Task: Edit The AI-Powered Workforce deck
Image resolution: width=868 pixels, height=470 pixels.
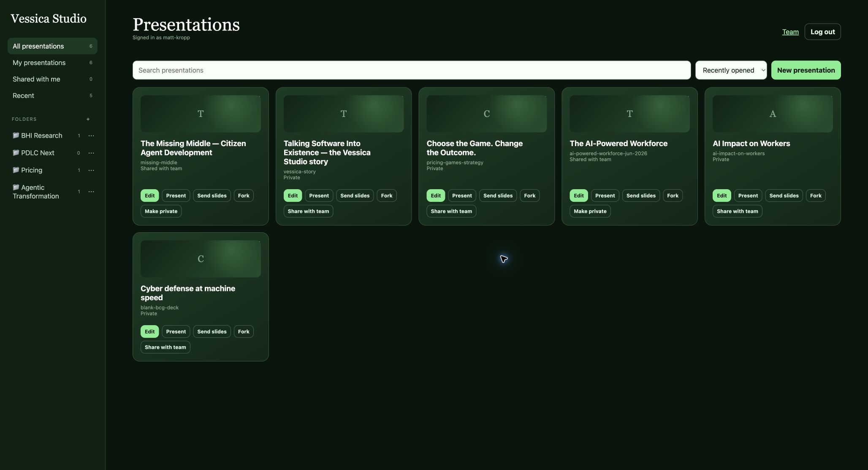Action: 579,196
